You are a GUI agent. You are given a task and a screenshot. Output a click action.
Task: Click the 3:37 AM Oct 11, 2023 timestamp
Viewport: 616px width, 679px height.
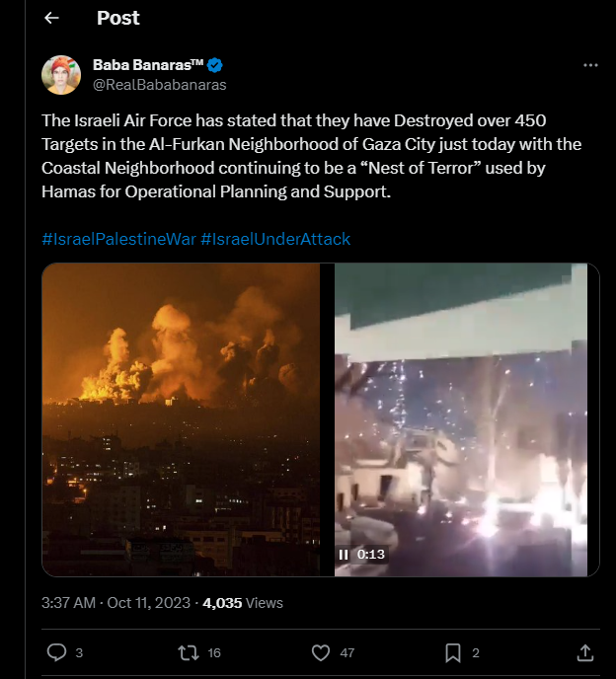point(116,602)
